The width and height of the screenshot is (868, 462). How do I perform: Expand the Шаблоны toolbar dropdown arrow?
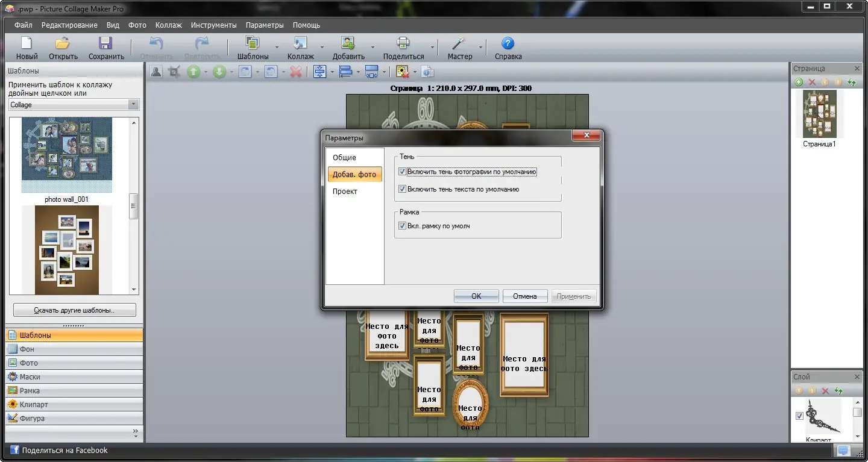point(277,47)
